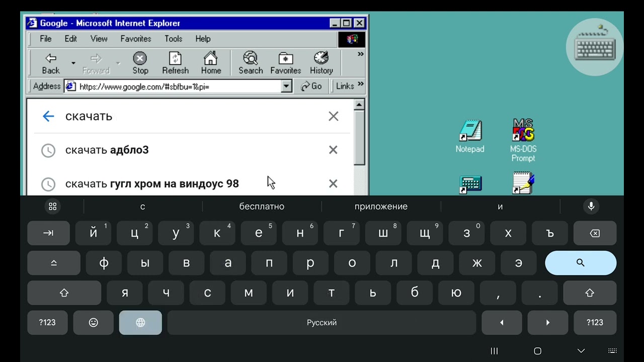The height and width of the screenshot is (362, 644).
Task: Go to the Home page
Action: [211, 63]
